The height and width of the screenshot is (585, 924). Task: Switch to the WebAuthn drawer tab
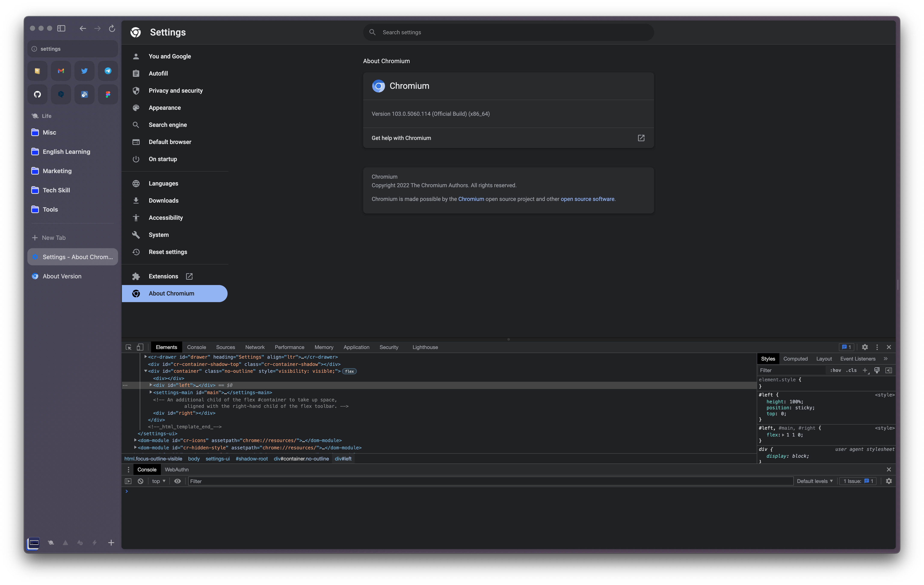pyautogui.click(x=176, y=469)
